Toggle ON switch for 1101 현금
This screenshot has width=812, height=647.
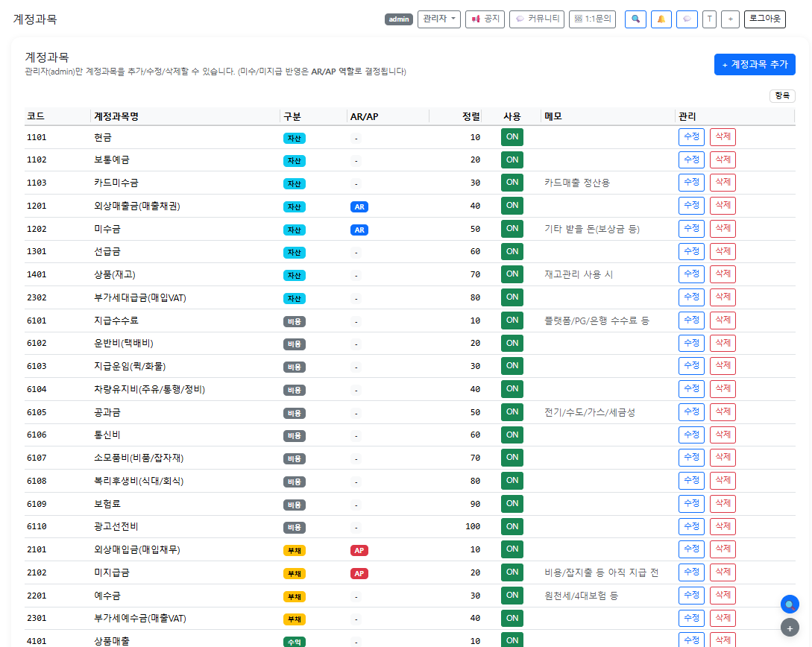[x=512, y=137]
